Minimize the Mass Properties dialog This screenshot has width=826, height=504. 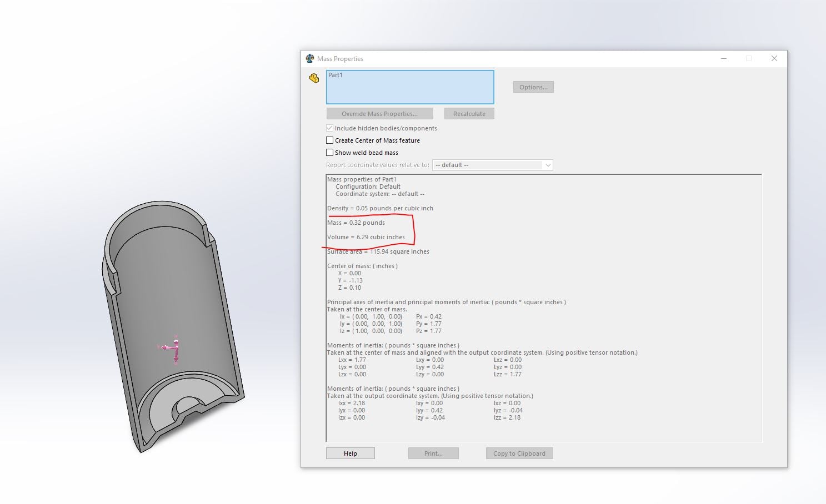(x=724, y=58)
